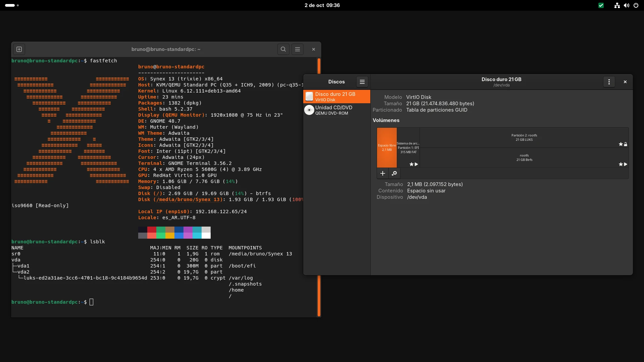Viewport: 644px width, 362px height.
Task: Close the terminal window
Action: (x=313, y=49)
